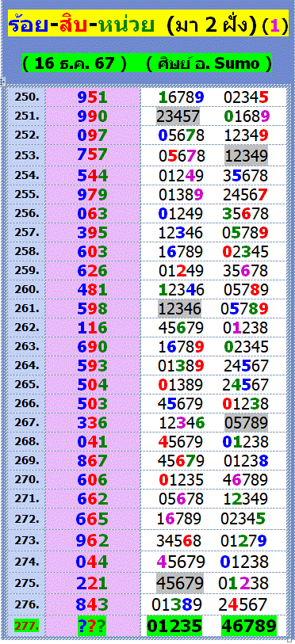Click the result number 979

click(93, 194)
